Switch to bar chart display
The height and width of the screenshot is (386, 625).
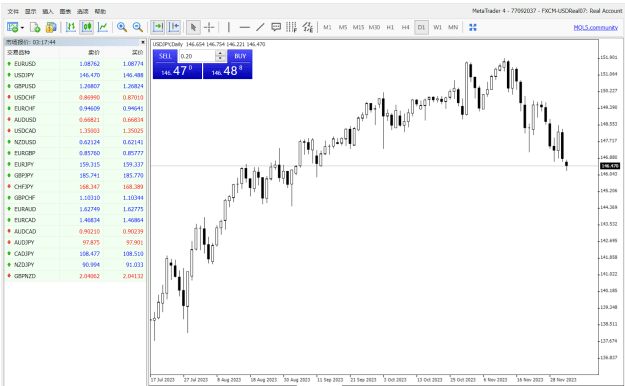tap(71, 27)
